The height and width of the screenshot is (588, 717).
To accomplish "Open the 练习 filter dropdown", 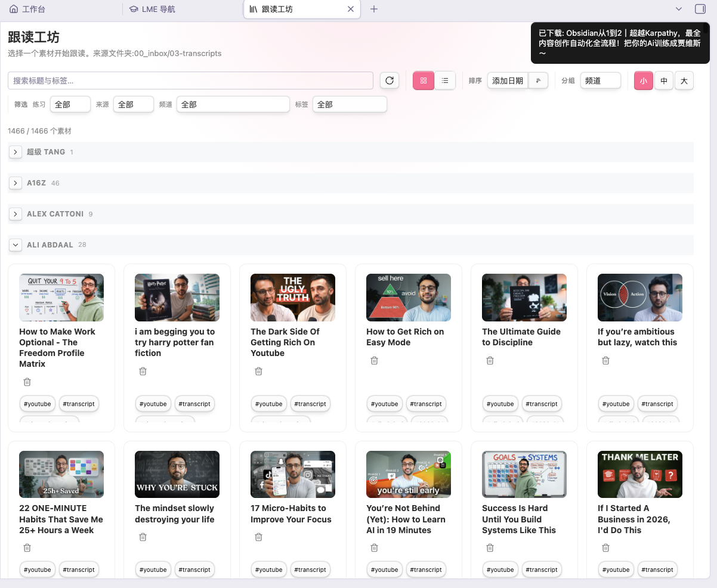I will 70,104.
